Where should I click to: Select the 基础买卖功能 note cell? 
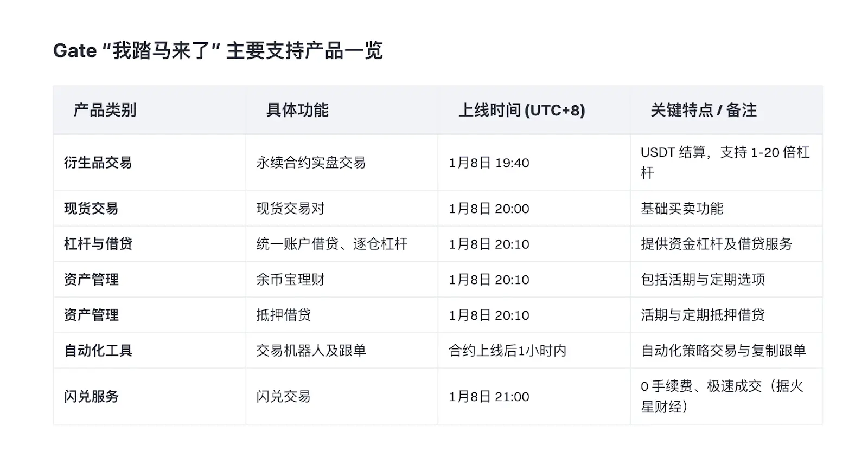tap(682, 209)
